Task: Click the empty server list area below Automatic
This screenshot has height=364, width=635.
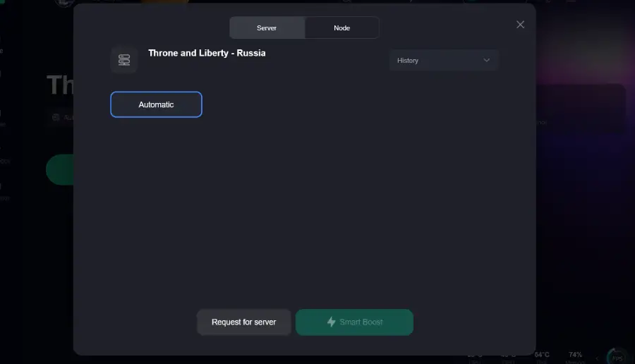Action: (x=303, y=212)
